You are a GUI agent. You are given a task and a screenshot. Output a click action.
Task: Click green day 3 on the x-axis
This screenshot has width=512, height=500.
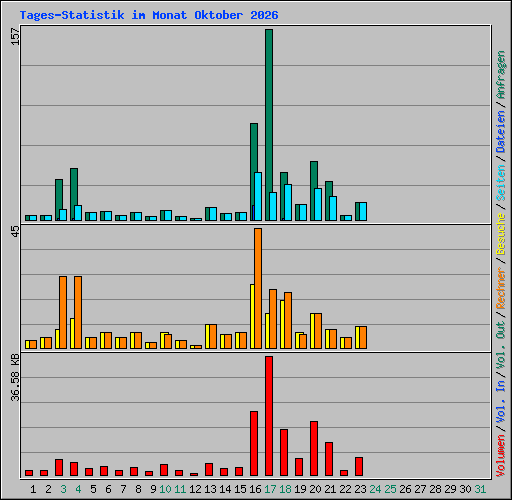[63, 489]
